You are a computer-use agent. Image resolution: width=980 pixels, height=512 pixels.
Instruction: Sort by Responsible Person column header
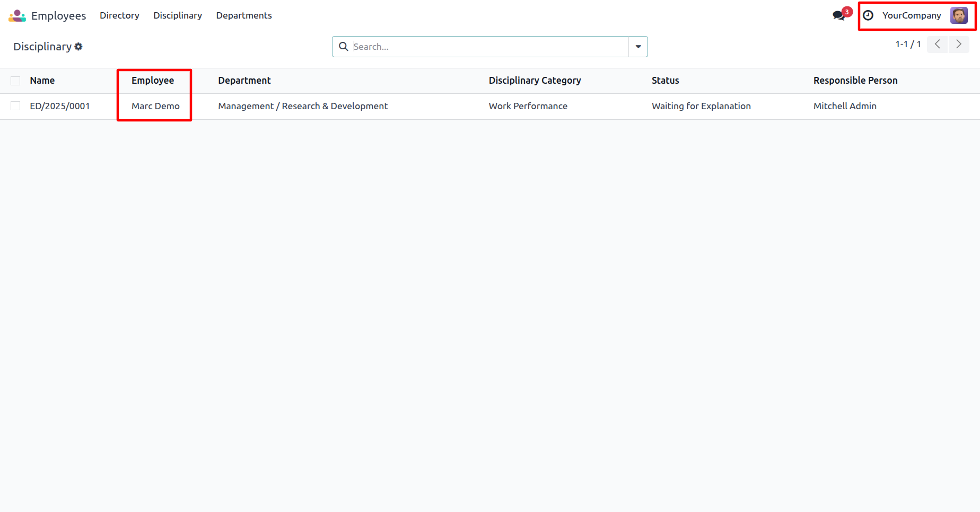tap(855, 81)
